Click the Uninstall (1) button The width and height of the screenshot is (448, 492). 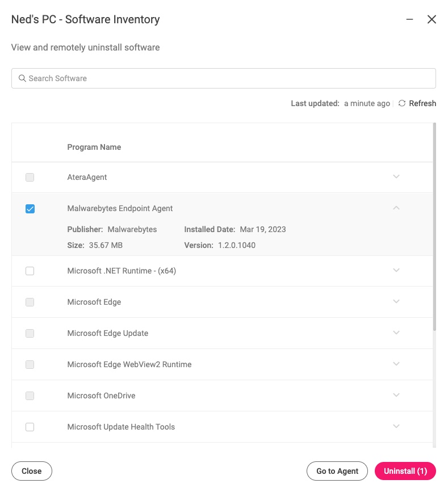tap(405, 471)
